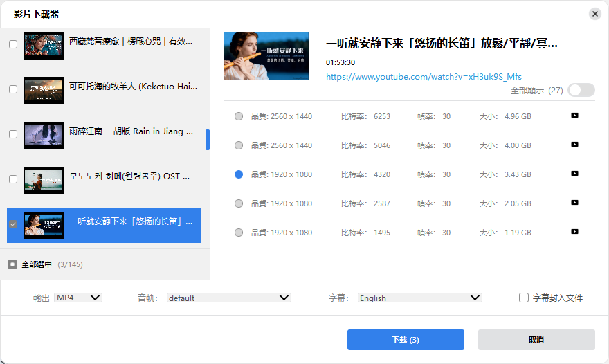609x364 pixels.
Task: Click the 取消 button
Action: 536,340
